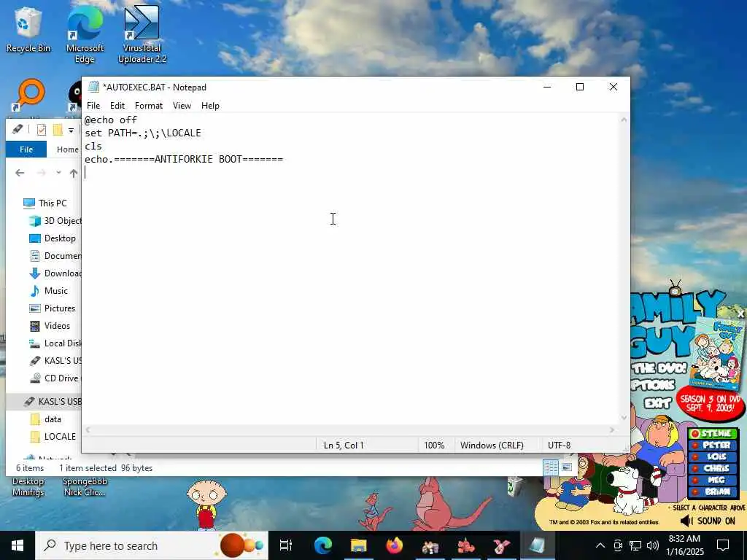Select Meg in Family Guy character list
Viewport: 747px width, 560px height.
point(713,480)
